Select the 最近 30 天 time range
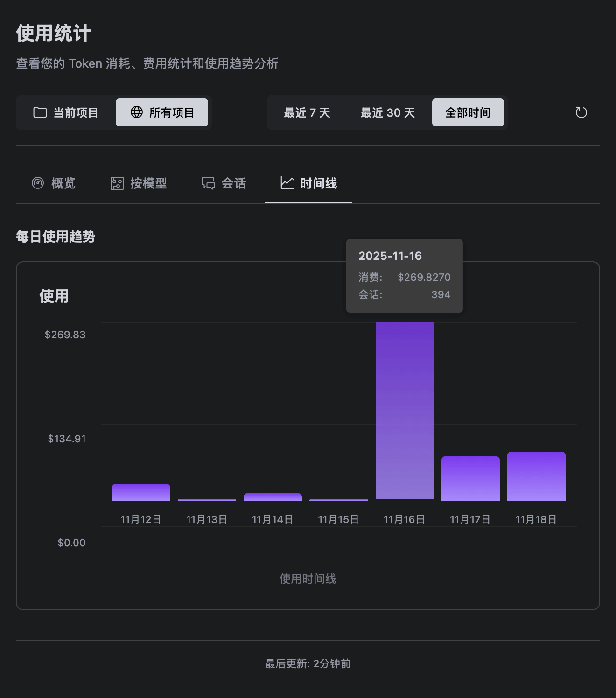The height and width of the screenshot is (698, 616). tap(387, 113)
